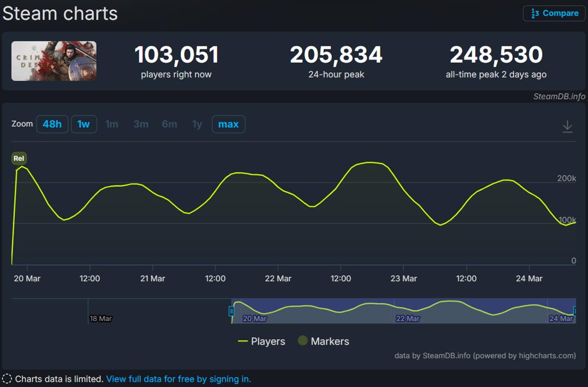Image resolution: width=588 pixels, height=387 pixels.
Task: Toggle the Markers series in legend
Action: 323,341
